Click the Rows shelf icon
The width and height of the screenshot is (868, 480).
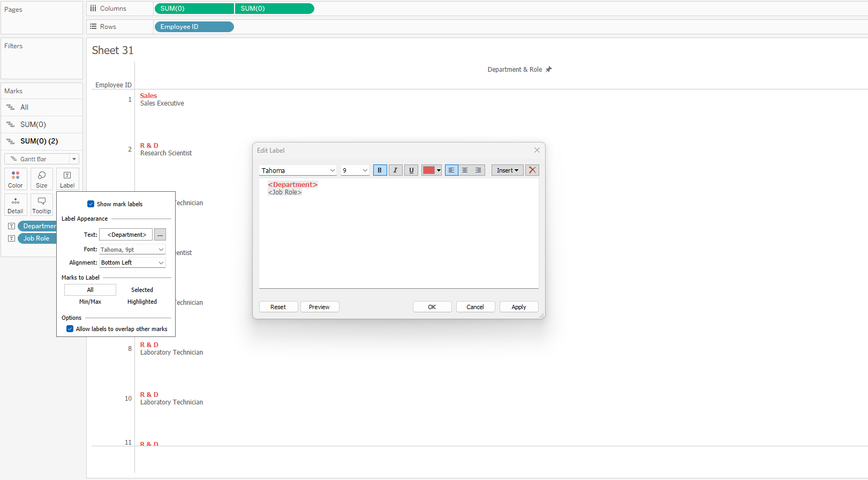click(93, 27)
